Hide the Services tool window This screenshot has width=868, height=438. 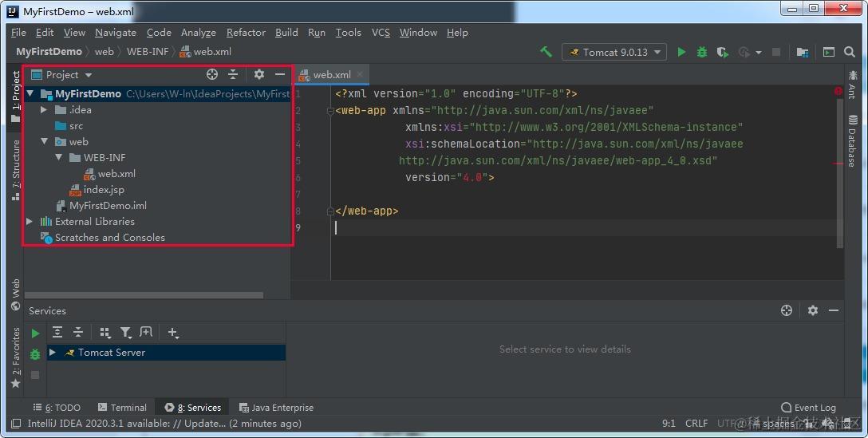coord(834,310)
